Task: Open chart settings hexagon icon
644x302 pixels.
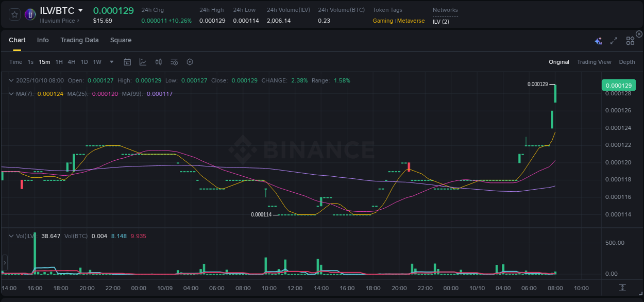Action: pos(190,62)
